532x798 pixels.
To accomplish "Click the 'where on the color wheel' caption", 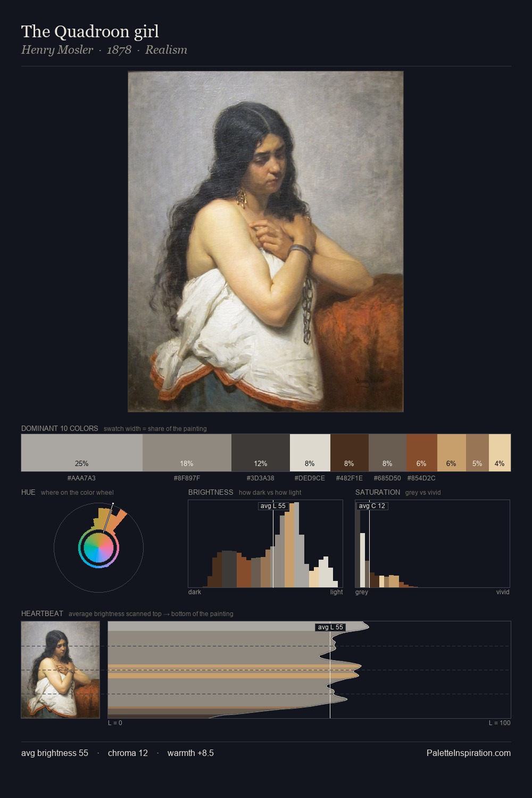I will (x=77, y=493).
